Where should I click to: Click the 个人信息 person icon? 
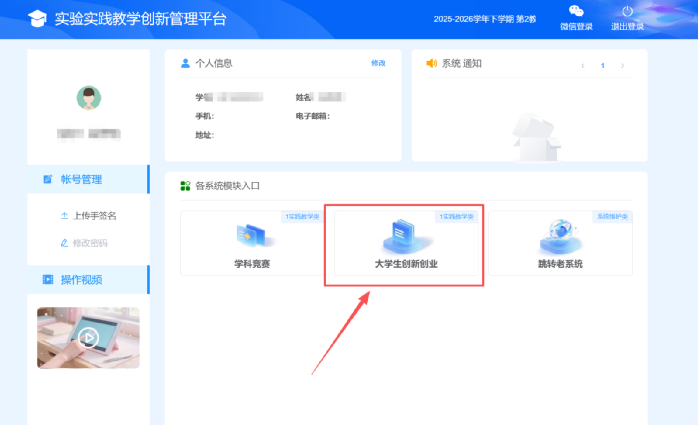pyautogui.click(x=185, y=63)
